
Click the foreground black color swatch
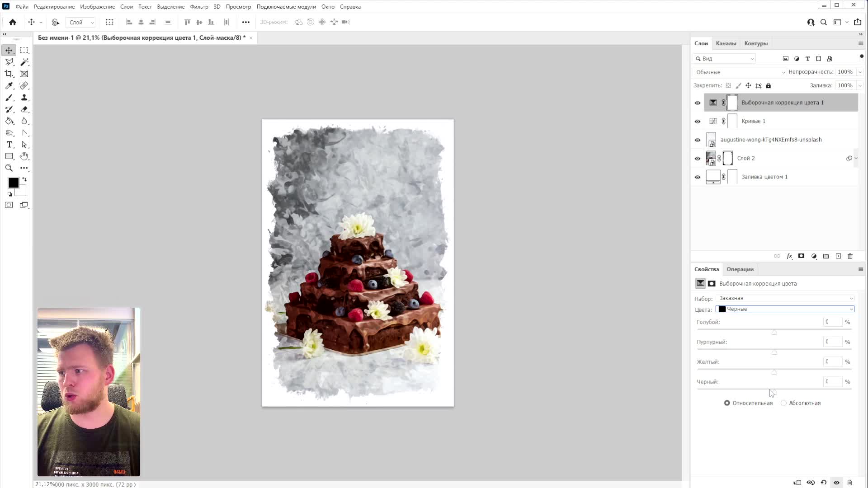coord(13,183)
